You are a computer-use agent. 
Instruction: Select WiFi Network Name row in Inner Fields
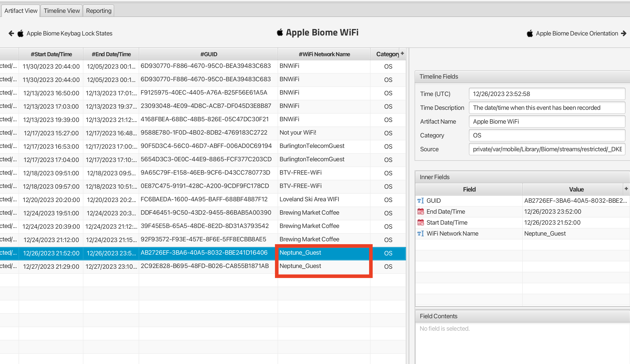click(x=523, y=234)
